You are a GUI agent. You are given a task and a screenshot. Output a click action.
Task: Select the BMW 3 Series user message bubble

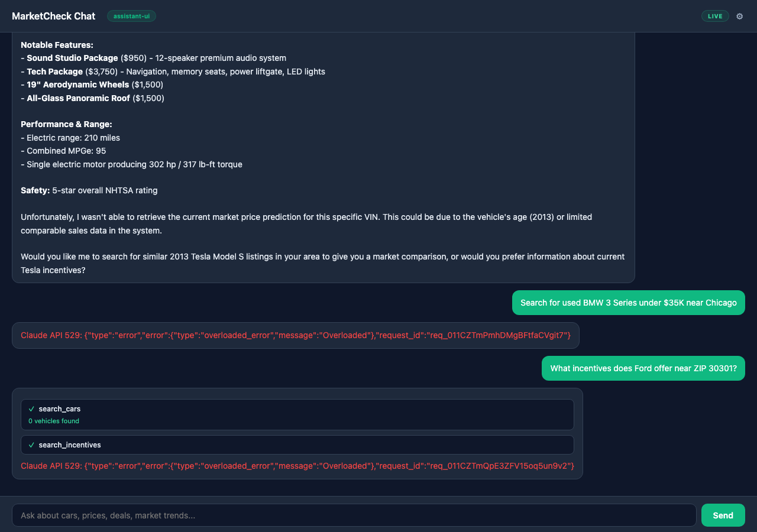(628, 302)
